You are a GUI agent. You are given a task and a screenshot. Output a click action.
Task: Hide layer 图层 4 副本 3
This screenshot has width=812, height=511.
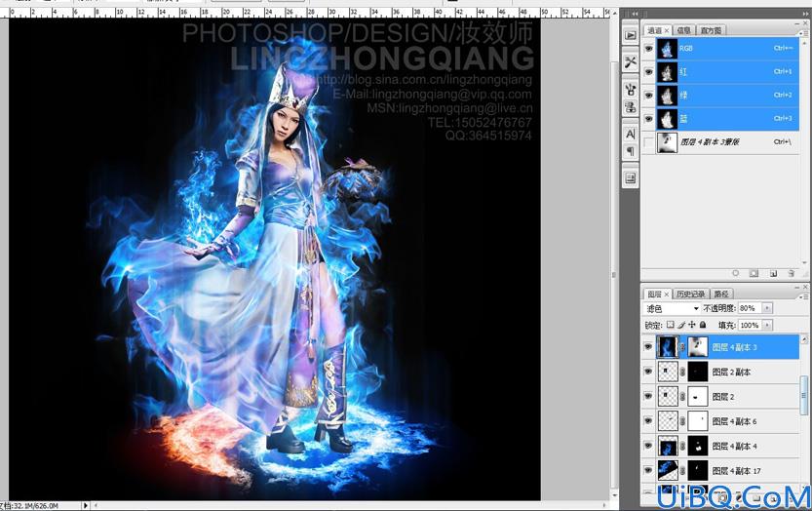click(x=648, y=347)
